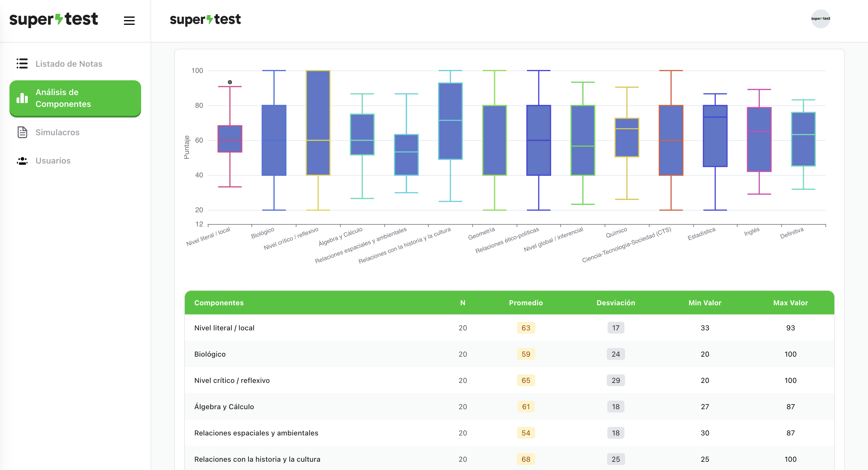
Task: Click the supertest sidebar logo
Action: point(53,19)
